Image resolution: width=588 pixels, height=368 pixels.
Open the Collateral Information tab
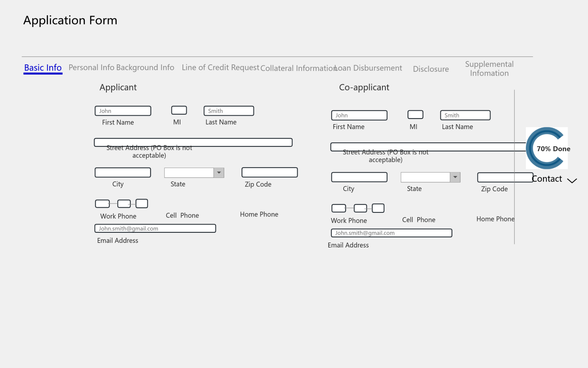[296, 68]
